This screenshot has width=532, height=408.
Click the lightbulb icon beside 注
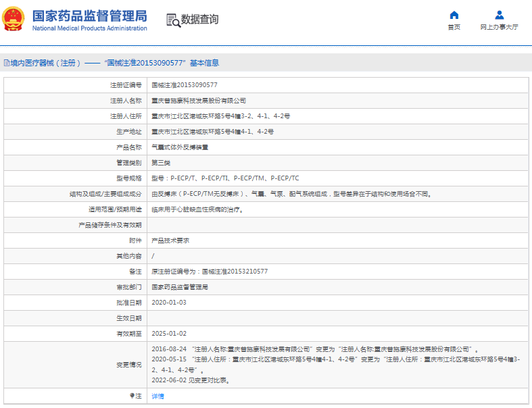(x=132, y=395)
